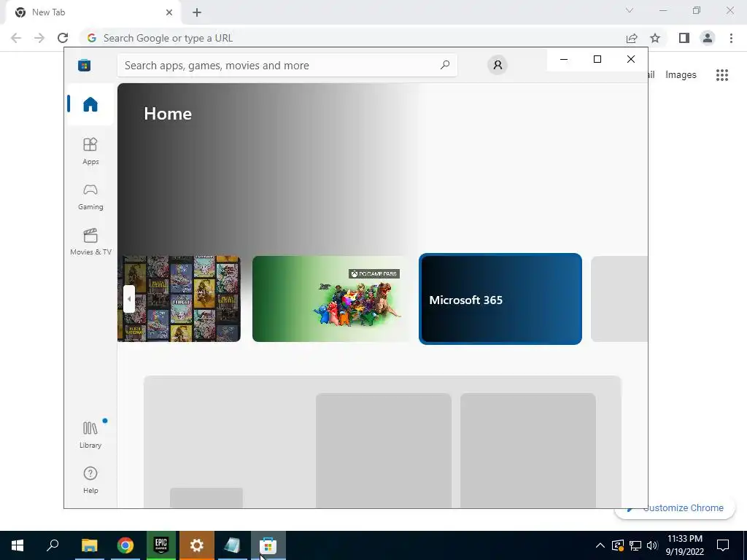Open Google Images link in Chrome
This screenshot has width=747, height=560.
tap(681, 75)
